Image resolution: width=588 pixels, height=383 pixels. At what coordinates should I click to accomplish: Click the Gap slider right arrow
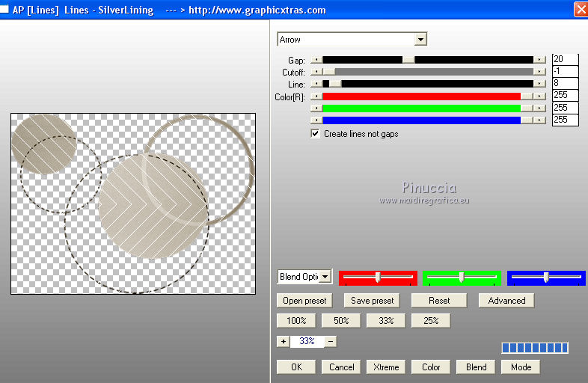[x=539, y=60]
